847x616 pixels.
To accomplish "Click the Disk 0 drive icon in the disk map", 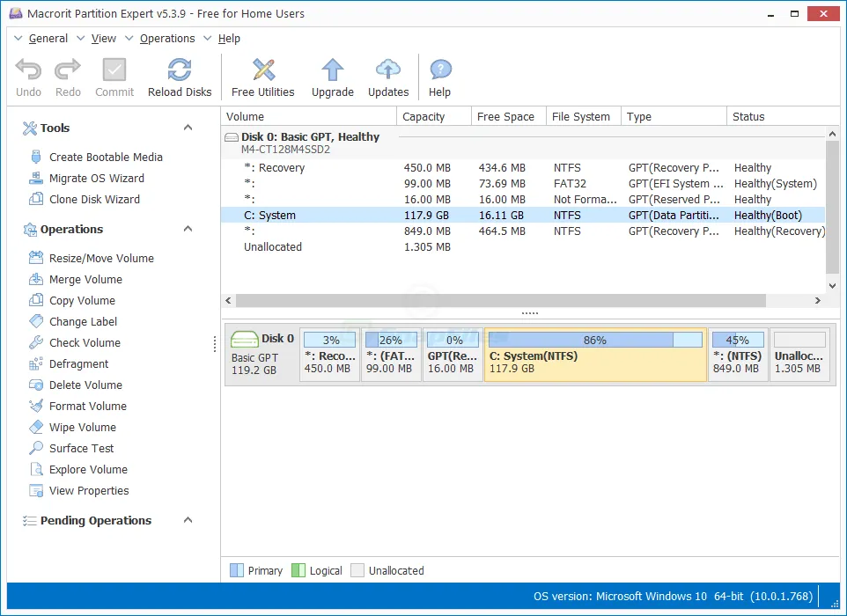I will tap(244, 340).
